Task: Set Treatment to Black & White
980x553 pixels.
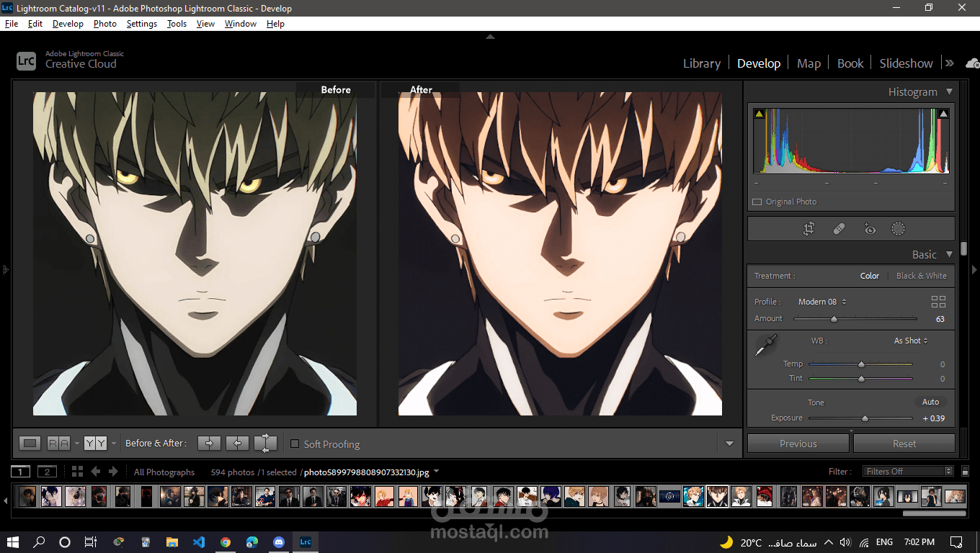Action: (x=922, y=276)
